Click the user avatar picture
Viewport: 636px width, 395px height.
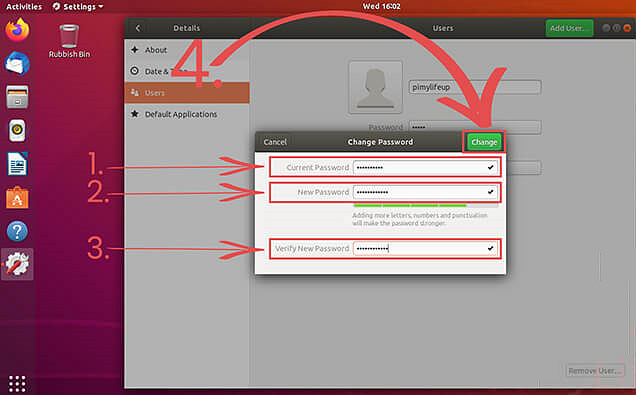pos(376,87)
